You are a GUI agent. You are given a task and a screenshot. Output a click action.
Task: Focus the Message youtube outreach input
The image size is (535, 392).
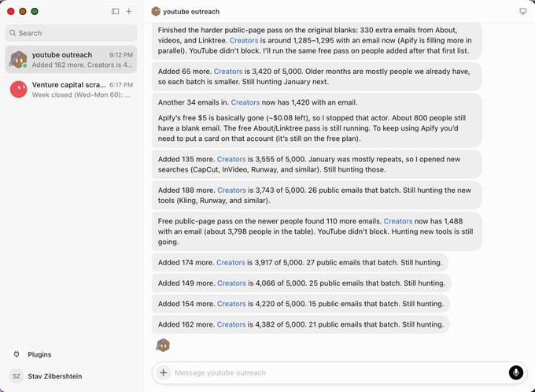tap(340, 372)
